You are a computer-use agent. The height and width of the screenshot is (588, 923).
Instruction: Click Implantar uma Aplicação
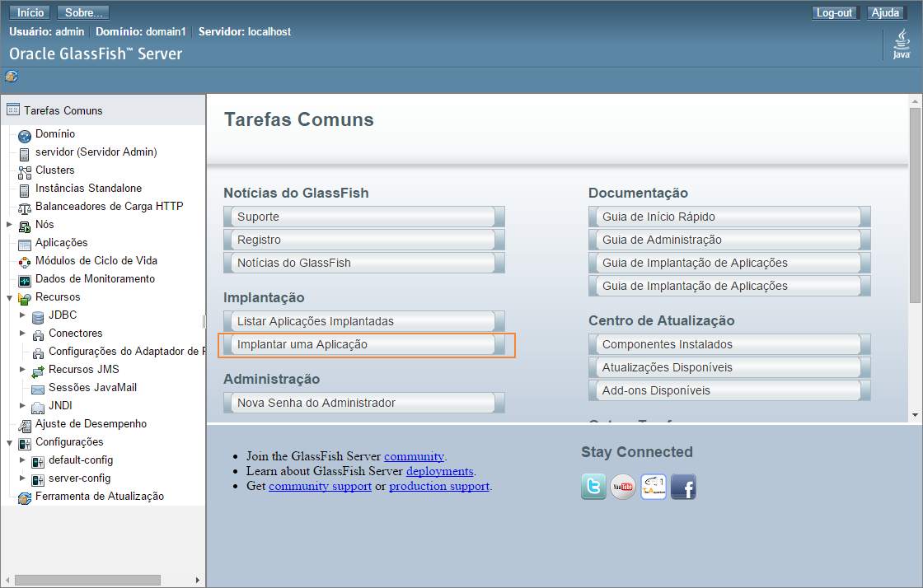click(363, 344)
